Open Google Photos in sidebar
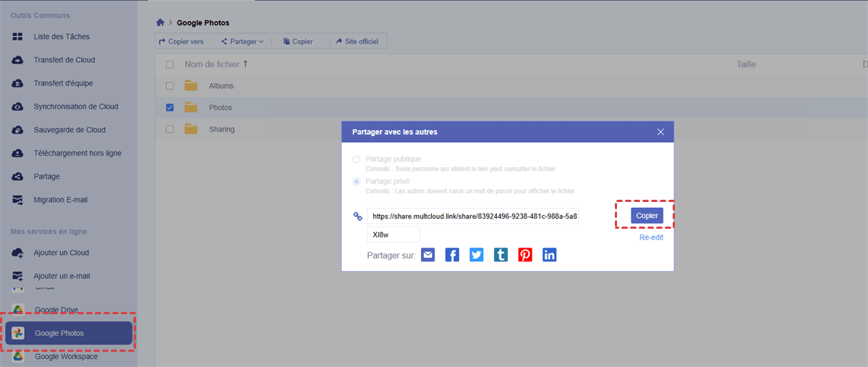The width and height of the screenshot is (868, 367). coord(69,333)
